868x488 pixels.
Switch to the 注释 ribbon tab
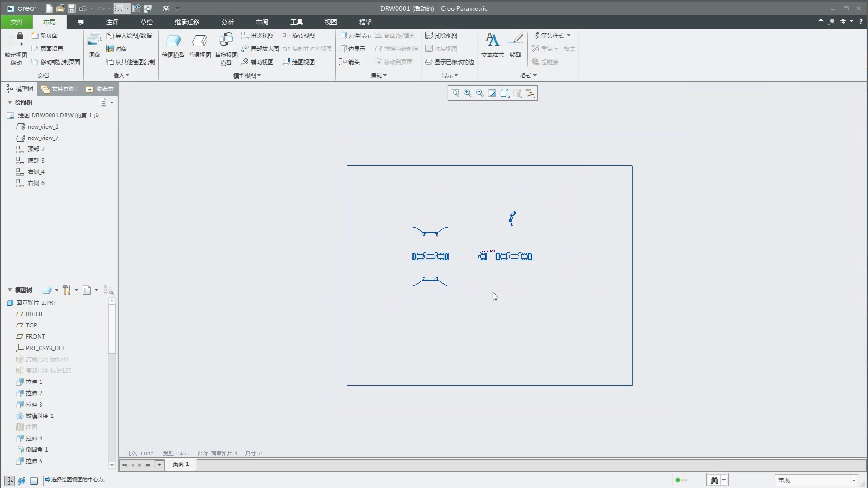click(112, 22)
